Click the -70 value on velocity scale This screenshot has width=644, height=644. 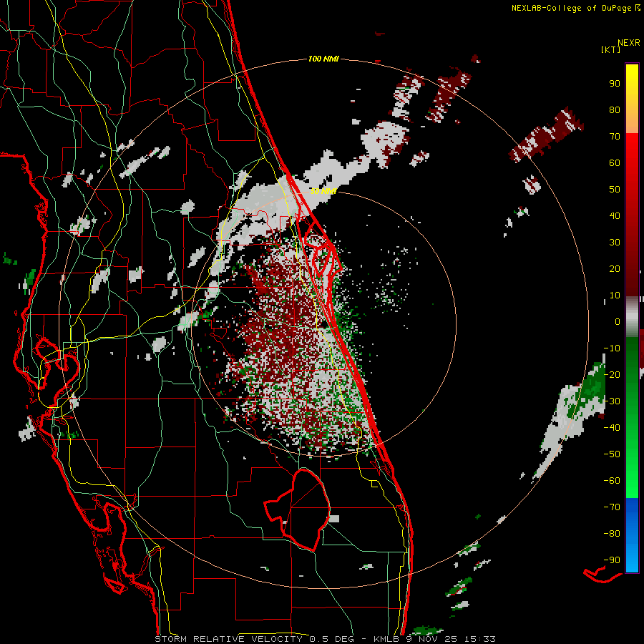click(x=612, y=507)
